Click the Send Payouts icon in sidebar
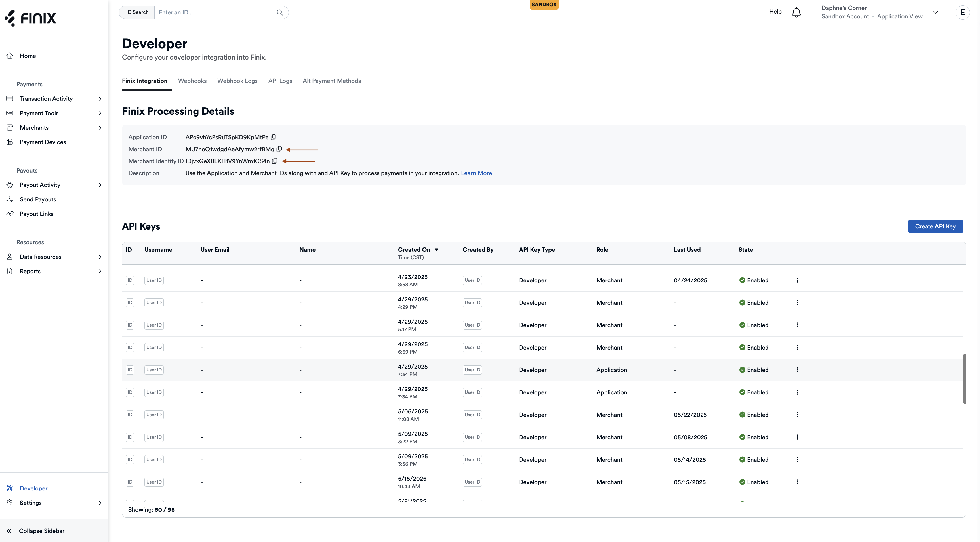980x542 pixels. 10,199
